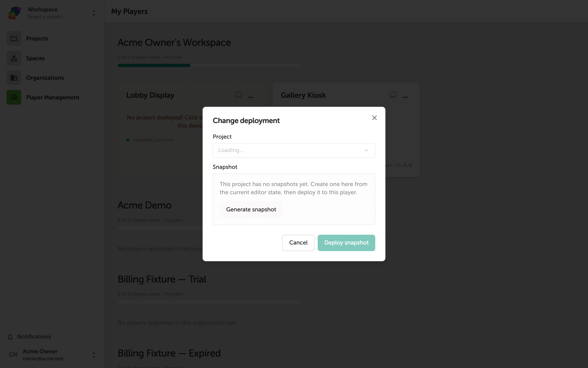The image size is (588, 368).
Task: Click the Billing Fixture — Trial usage bar
Action: (x=209, y=302)
